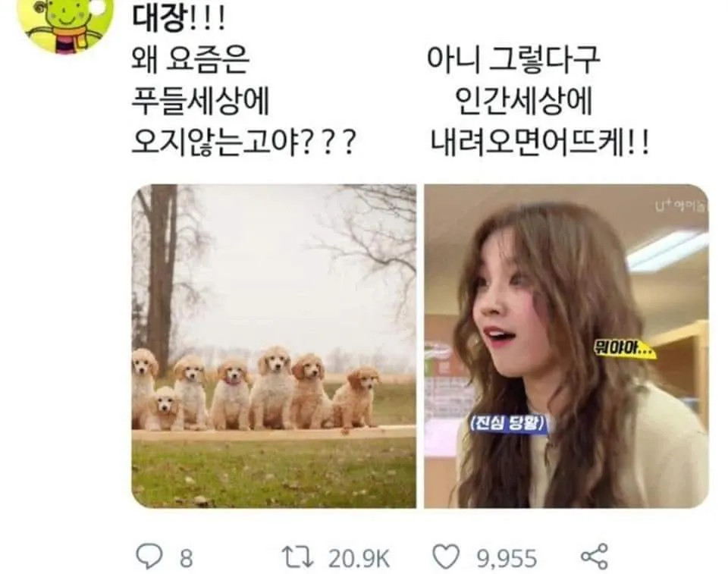
Task: Select the '아니 그렇다구' text line
Action: pos(513,59)
